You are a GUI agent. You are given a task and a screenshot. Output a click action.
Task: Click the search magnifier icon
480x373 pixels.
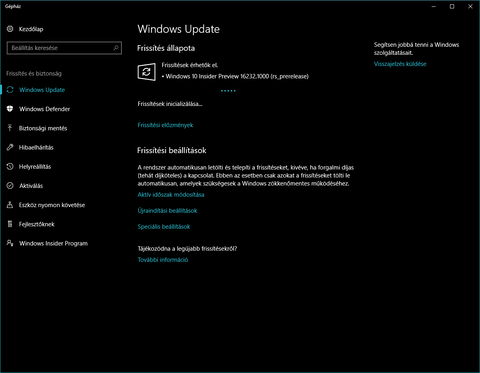pyautogui.click(x=116, y=48)
